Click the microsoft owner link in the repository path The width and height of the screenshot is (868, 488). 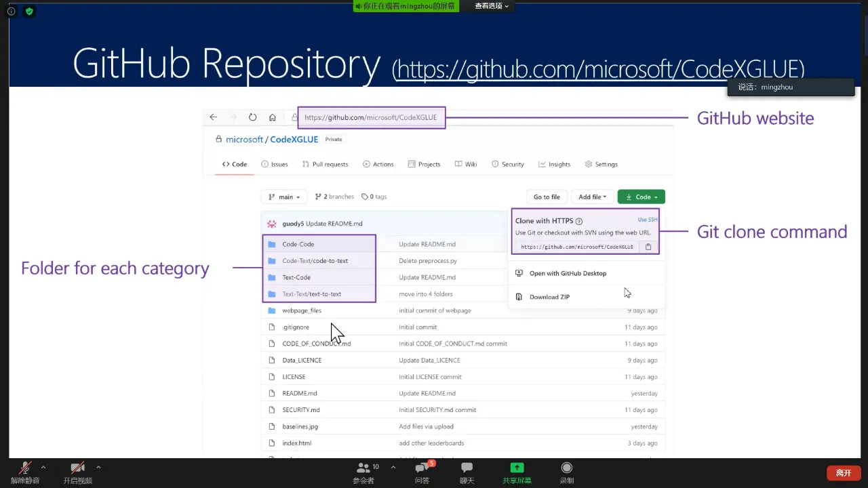tap(244, 140)
